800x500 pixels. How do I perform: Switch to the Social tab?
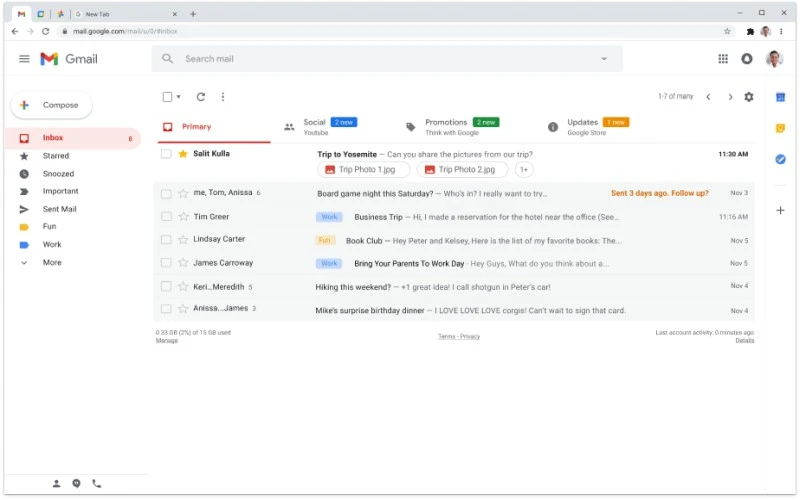point(314,126)
